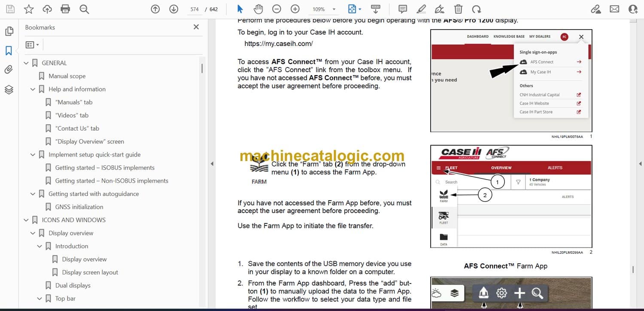Viewport: 644px width, 311px height.
Task: Select the Help and information bookmark label
Action: tap(77, 89)
